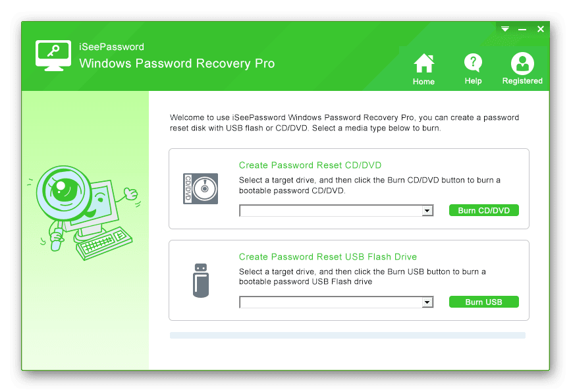571x392 pixels.
Task: Minimize the Password Recovery window
Action: (x=522, y=29)
